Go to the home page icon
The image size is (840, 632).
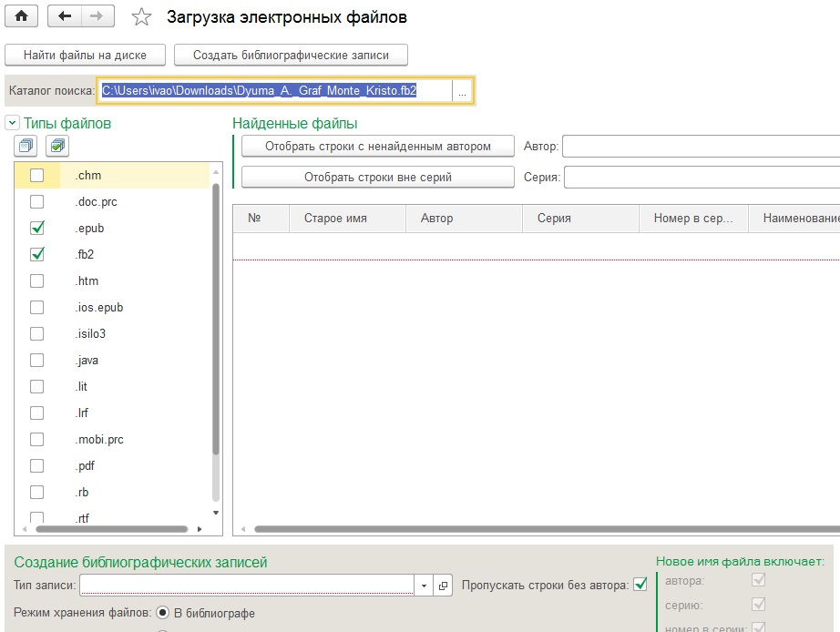[22, 16]
